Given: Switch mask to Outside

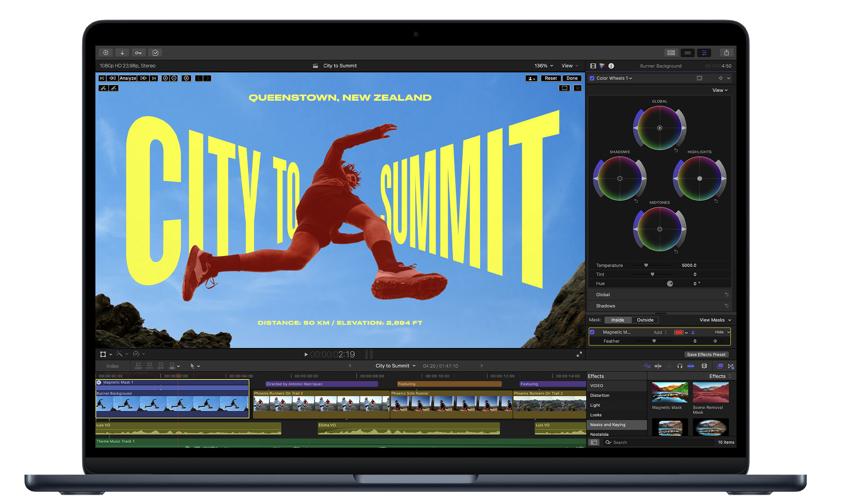Looking at the screenshot, I should click(x=645, y=320).
